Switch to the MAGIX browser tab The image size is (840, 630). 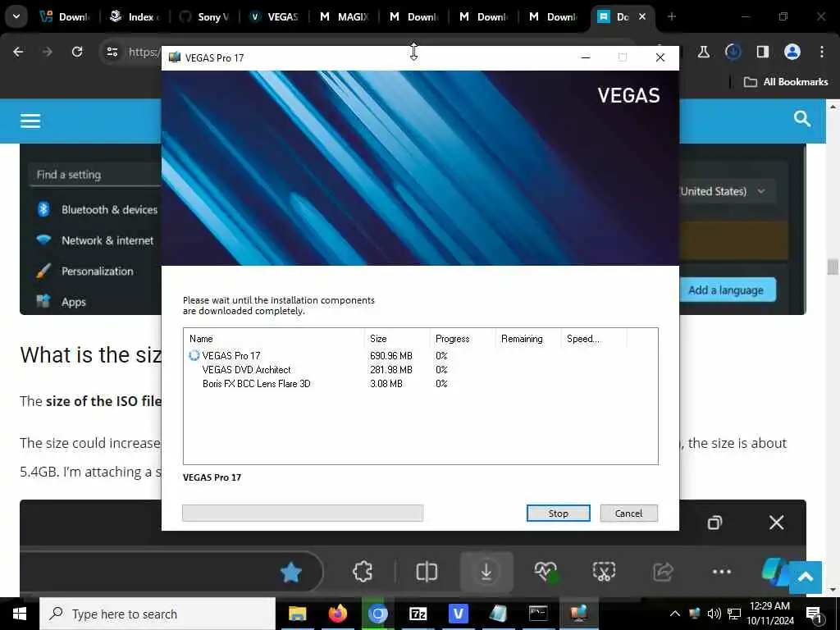pos(344,16)
